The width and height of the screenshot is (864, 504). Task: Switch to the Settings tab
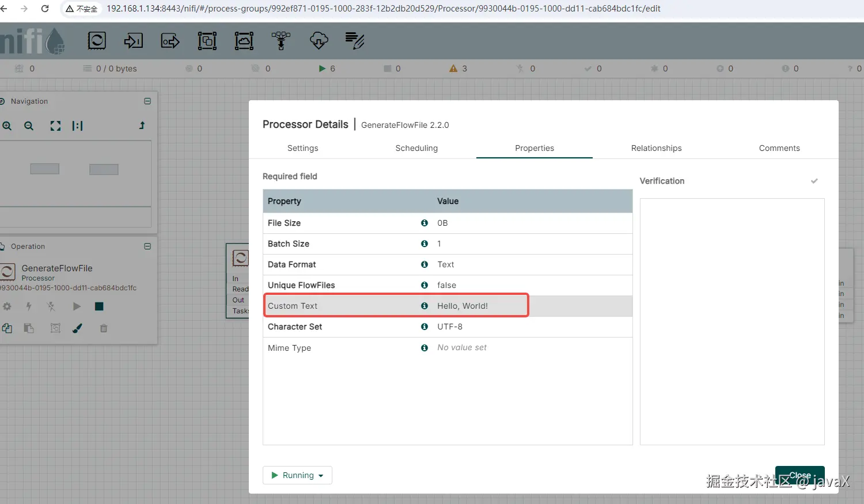tap(302, 148)
